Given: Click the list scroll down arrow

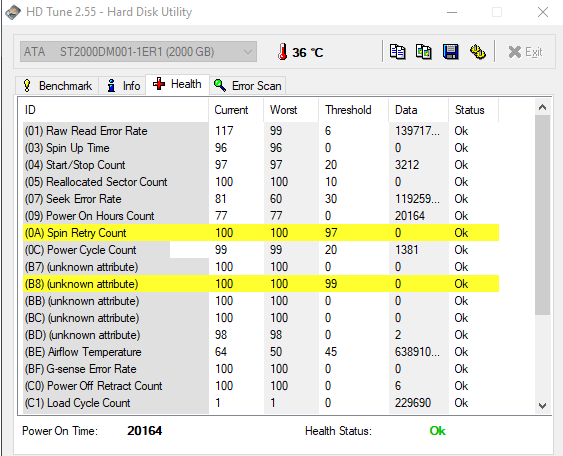Looking at the screenshot, I should pyautogui.click(x=542, y=406).
